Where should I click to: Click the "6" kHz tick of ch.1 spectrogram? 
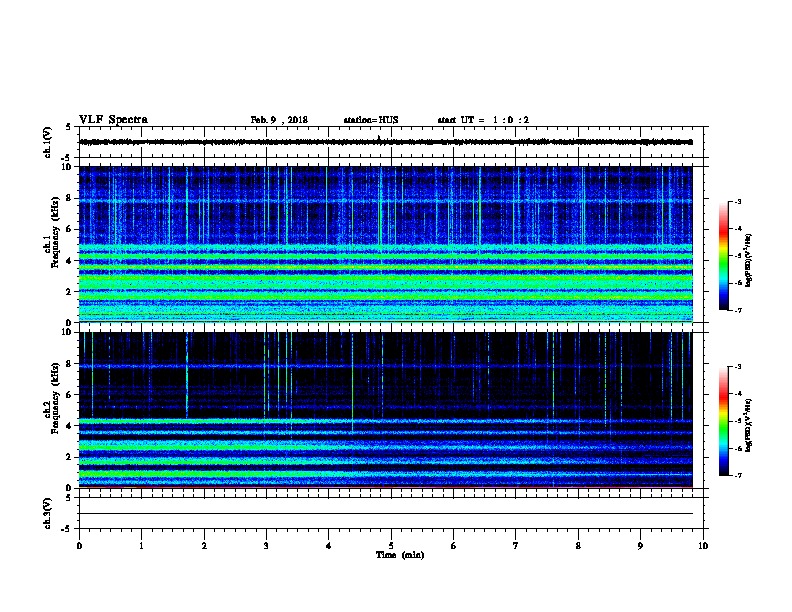pyautogui.click(x=69, y=229)
